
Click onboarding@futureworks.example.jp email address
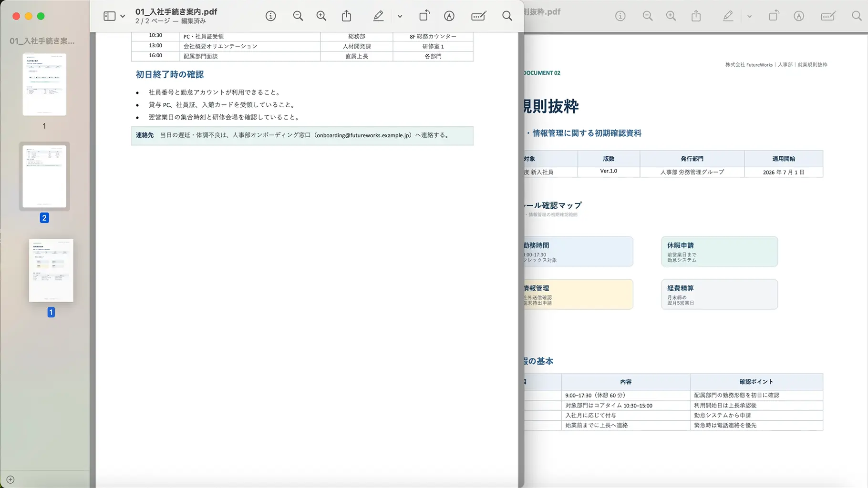363,135
